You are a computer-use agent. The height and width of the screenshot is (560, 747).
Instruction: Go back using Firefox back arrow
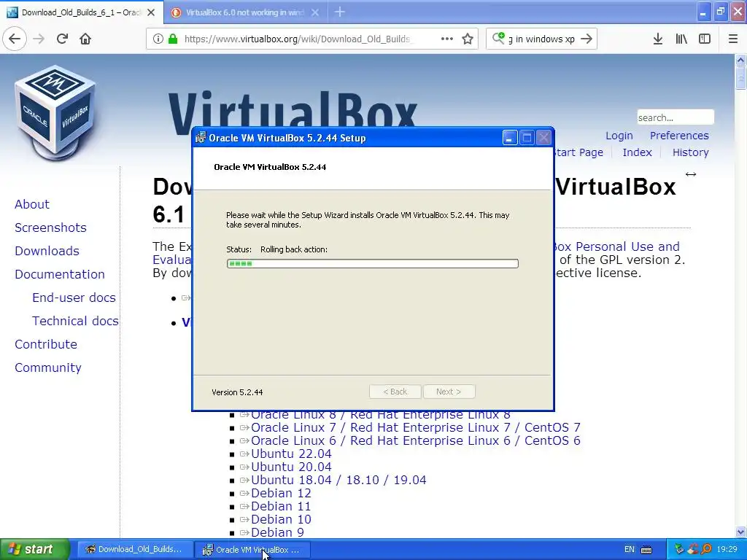15,39
